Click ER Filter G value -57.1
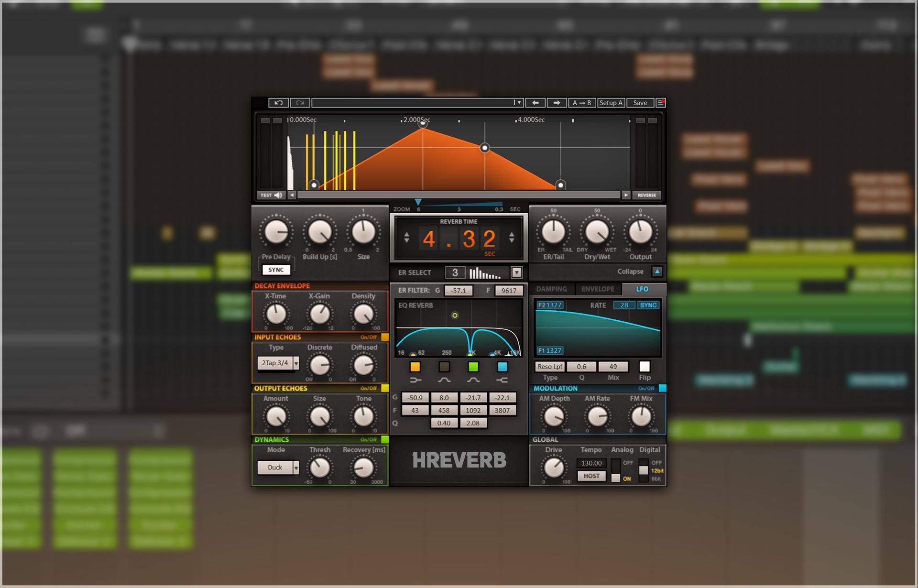 click(458, 291)
